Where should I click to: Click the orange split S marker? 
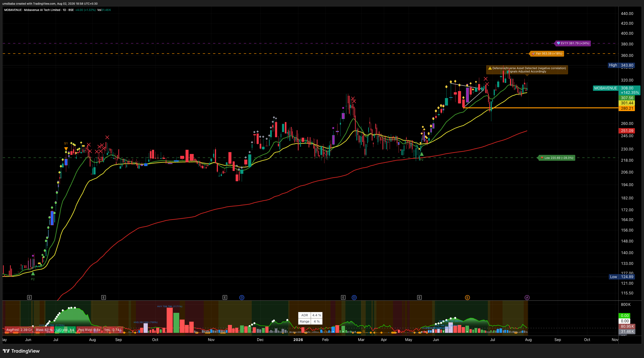pyautogui.click(x=467, y=297)
